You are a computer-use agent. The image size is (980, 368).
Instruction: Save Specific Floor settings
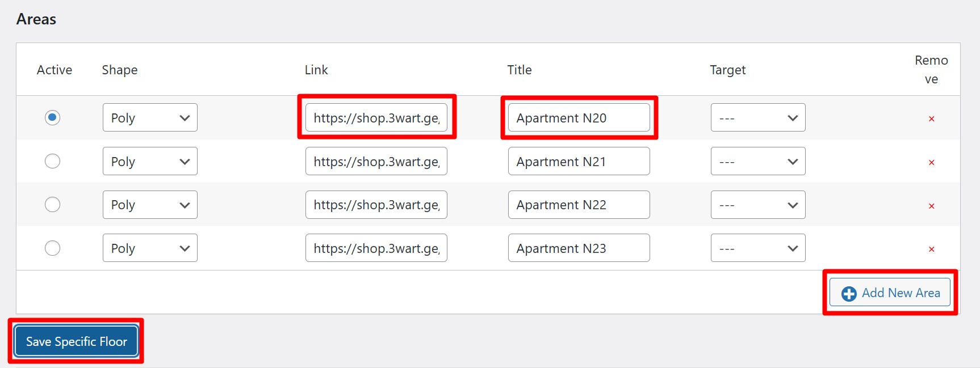[76, 341]
